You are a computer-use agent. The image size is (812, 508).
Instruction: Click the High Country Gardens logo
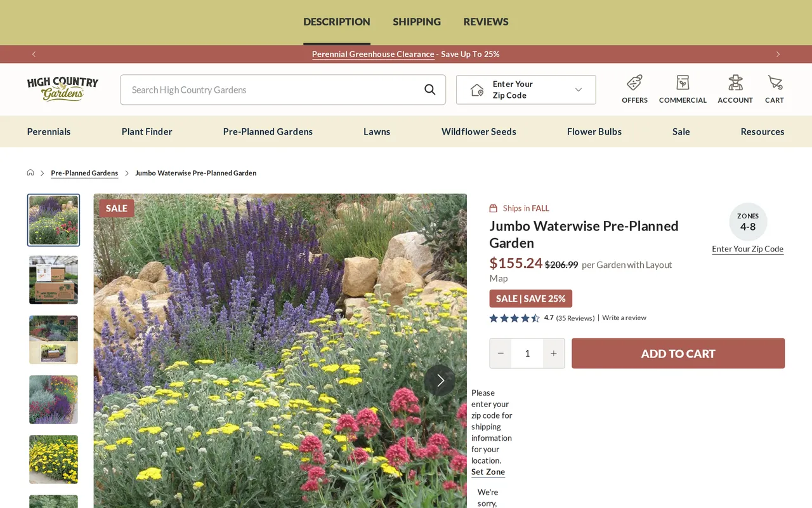pyautogui.click(x=63, y=89)
